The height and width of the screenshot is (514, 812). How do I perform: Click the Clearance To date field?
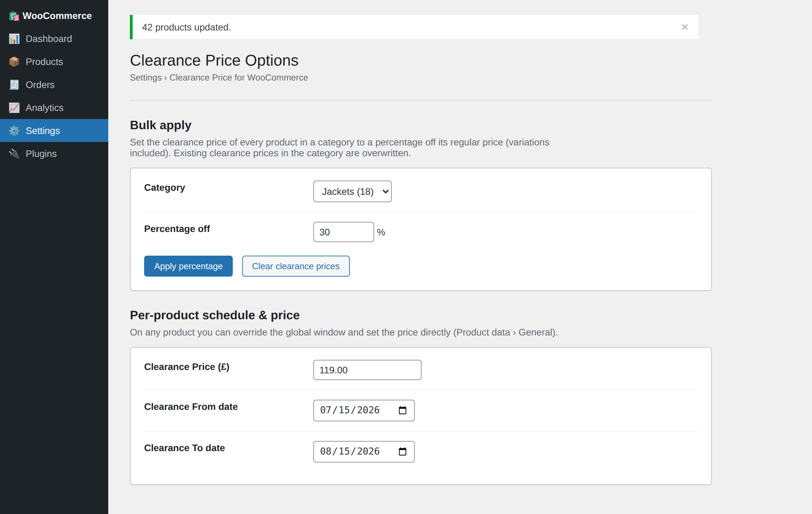[x=364, y=452]
